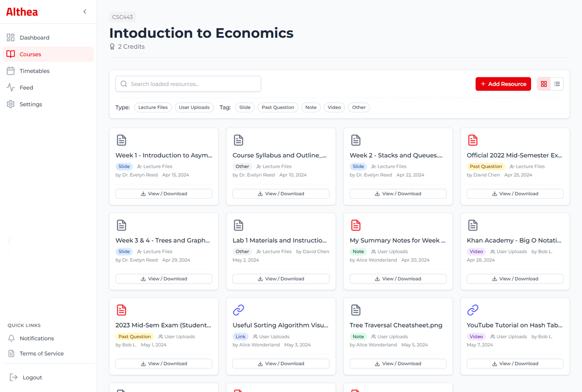The image size is (582, 392).
Task: Click the Feed activity icon
Action: click(x=11, y=88)
